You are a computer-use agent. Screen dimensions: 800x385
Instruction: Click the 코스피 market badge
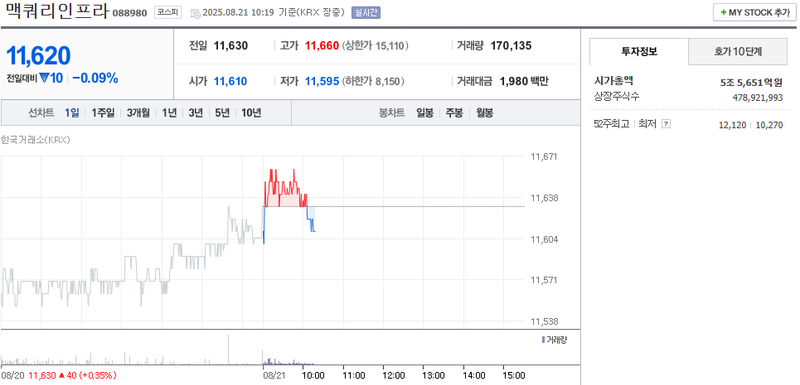pyautogui.click(x=167, y=13)
